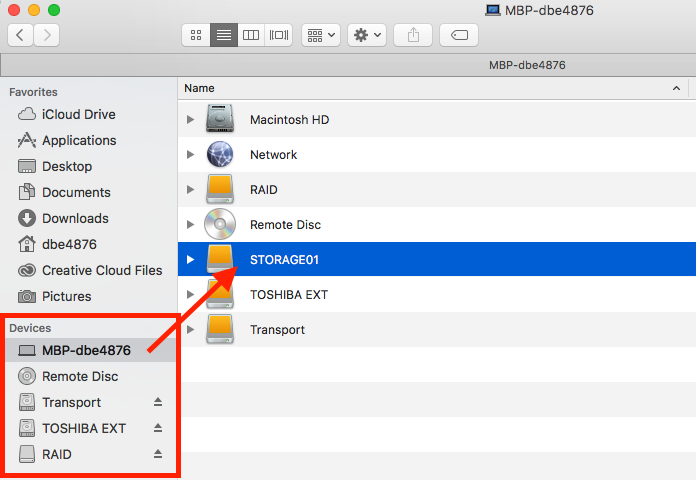
Task: Open Documents in the sidebar
Action: [76, 192]
